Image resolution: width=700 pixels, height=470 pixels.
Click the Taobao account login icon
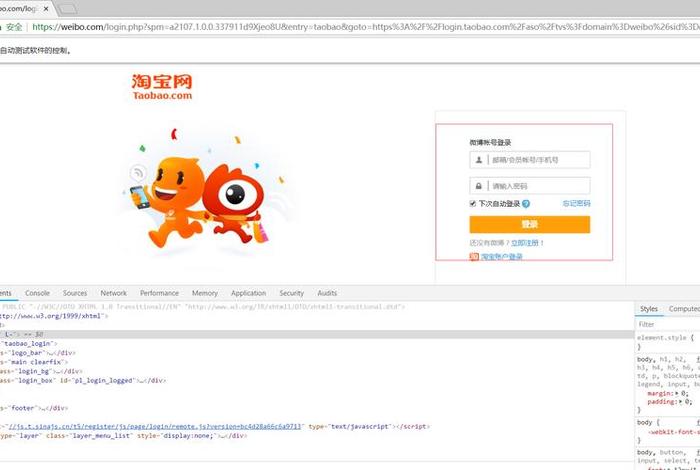474,257
